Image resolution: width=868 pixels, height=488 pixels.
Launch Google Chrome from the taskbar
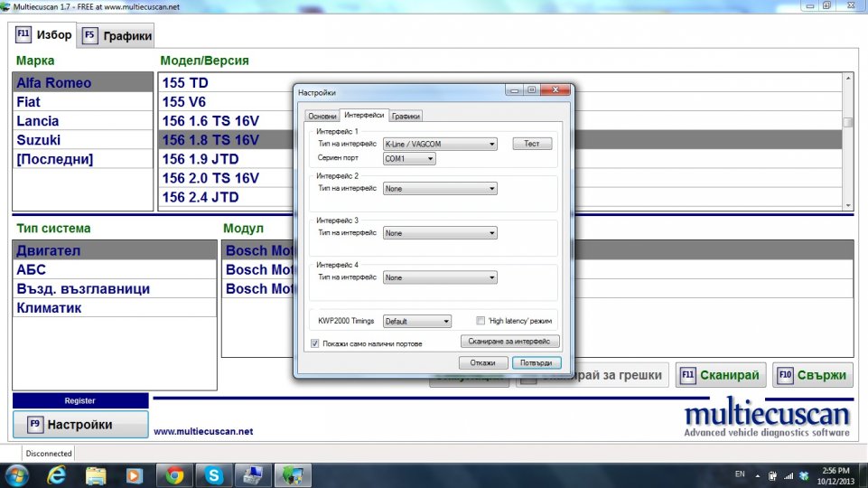(x=174, y=474)
